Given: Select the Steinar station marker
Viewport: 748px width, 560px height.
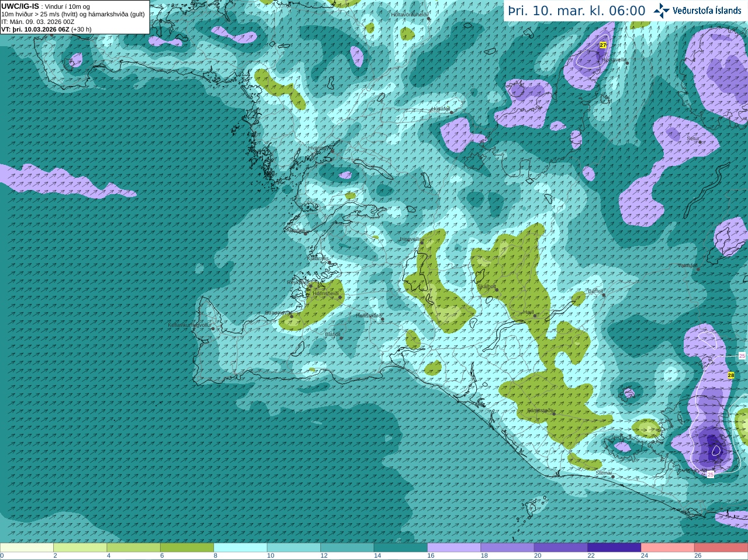Looking at the screenshot, I should (613, 476).
